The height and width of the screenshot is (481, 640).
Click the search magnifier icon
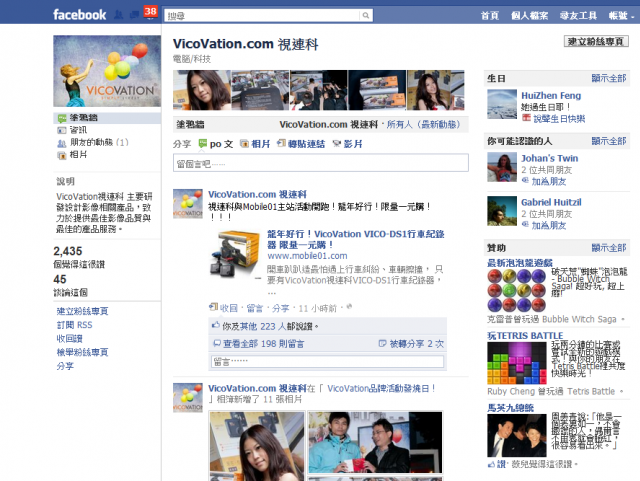click(x=366, y=16)
